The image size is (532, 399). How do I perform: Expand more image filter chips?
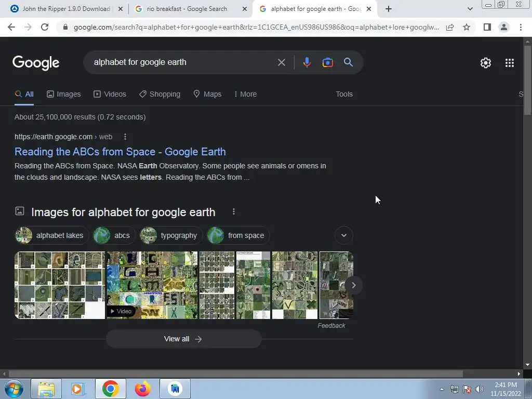coord(344,235)
